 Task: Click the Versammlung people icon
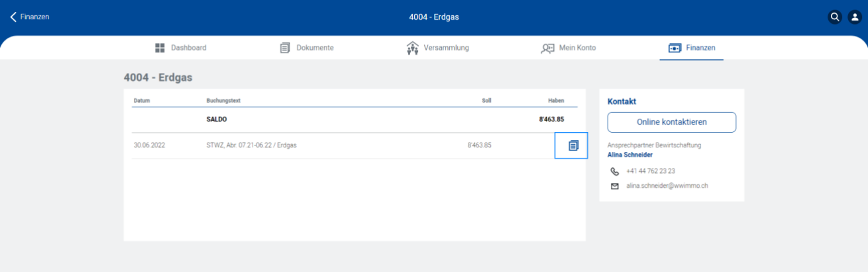[x=412, y=48]
